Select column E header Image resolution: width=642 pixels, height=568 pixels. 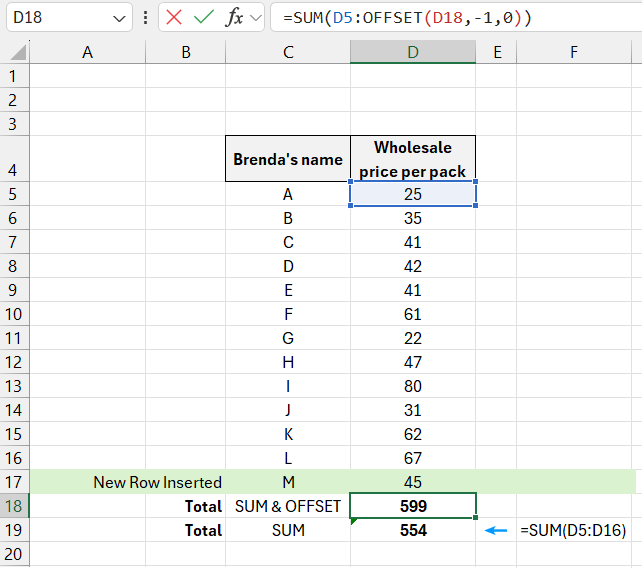[x=497, y=52]
